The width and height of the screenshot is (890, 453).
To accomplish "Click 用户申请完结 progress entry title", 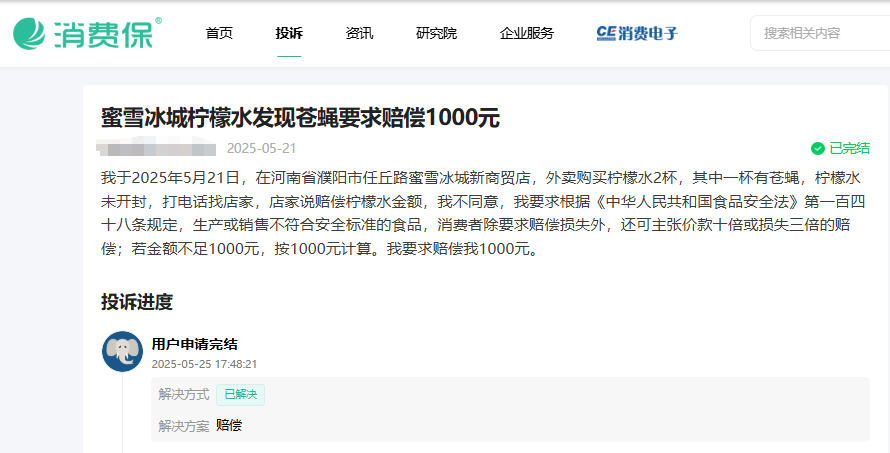I will (x=195, y=344).
